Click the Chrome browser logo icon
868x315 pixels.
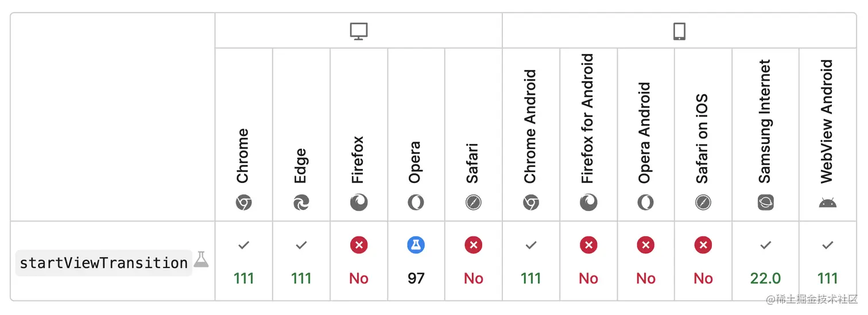click(244, 203)
